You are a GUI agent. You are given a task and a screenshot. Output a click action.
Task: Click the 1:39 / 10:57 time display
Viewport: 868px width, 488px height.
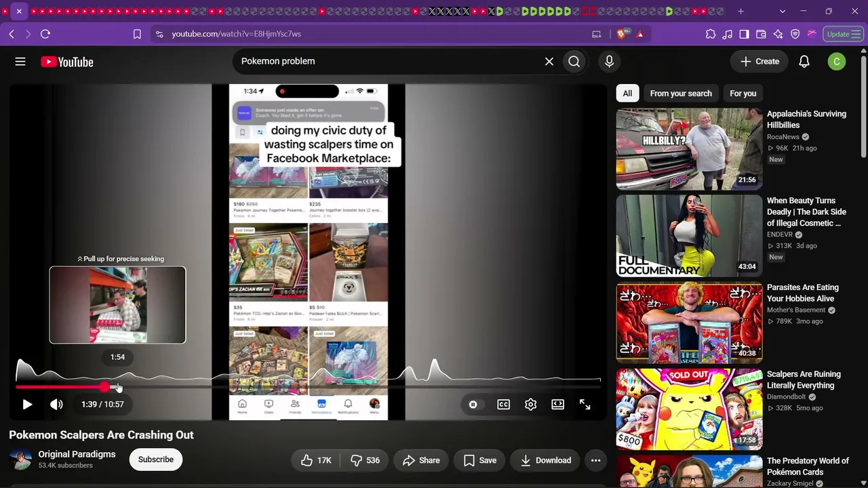coord(102,405)
